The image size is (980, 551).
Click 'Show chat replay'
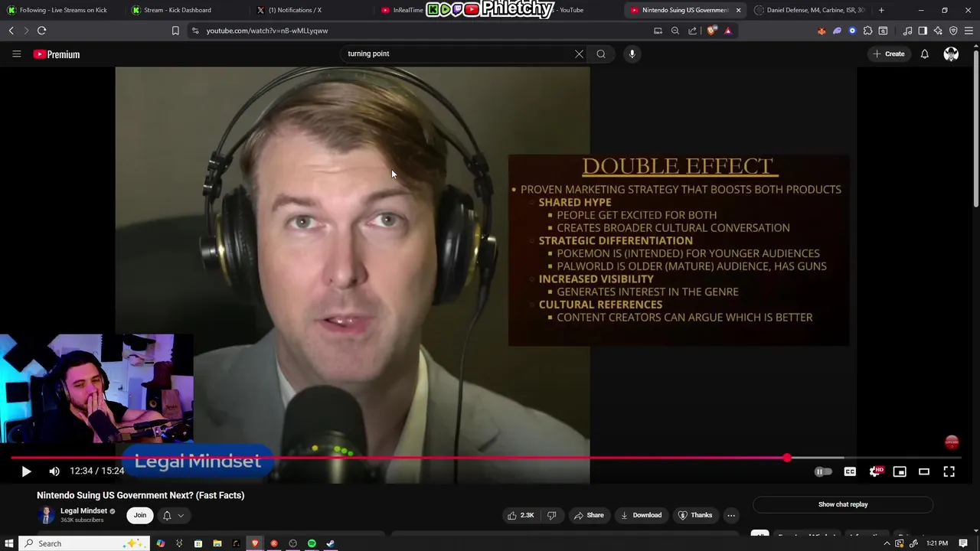pos(843,504)
